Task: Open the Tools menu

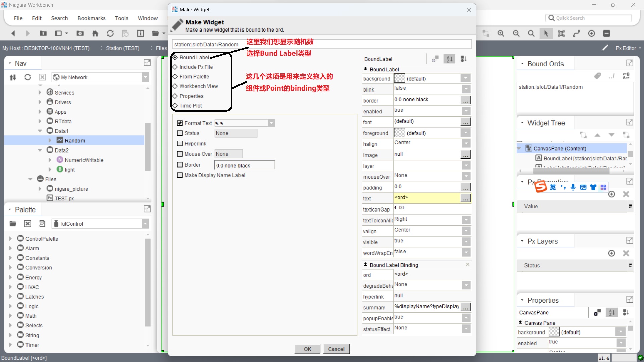Action: click(x=121, y=18)
